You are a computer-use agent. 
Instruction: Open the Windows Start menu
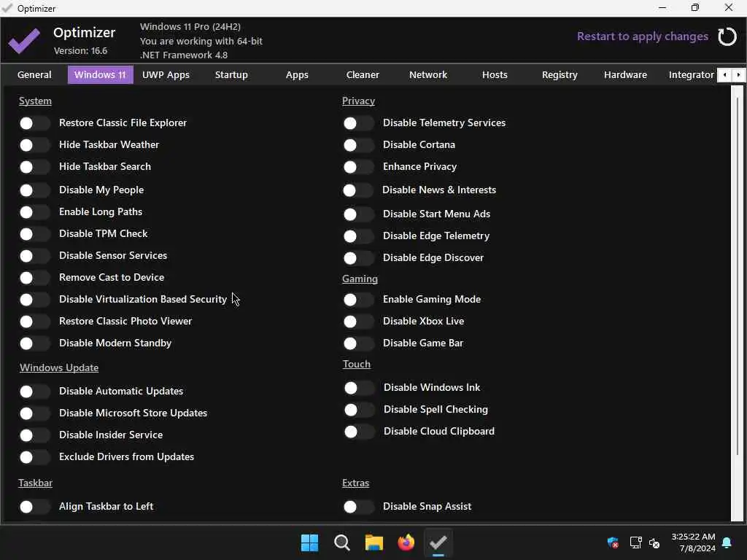coord(309,542)
